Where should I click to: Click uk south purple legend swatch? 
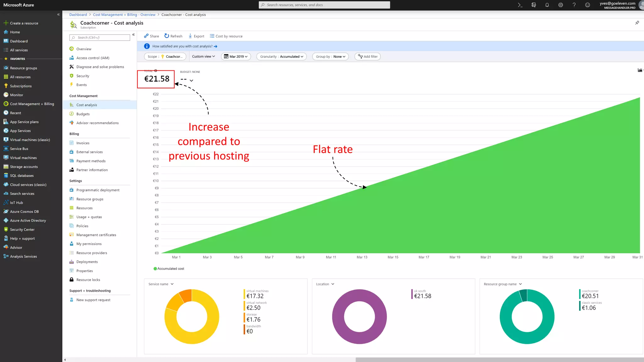click(x=412, y=294)
